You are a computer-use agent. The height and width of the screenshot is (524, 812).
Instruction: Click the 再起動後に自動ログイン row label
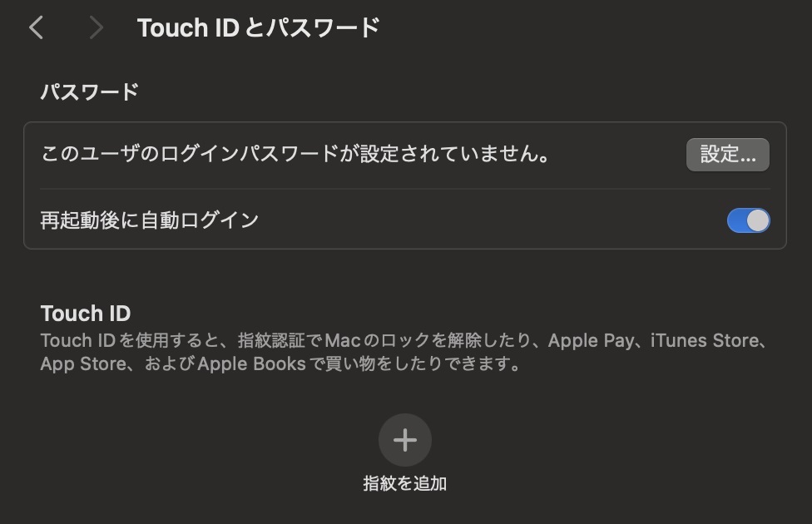tap(149, 220)
